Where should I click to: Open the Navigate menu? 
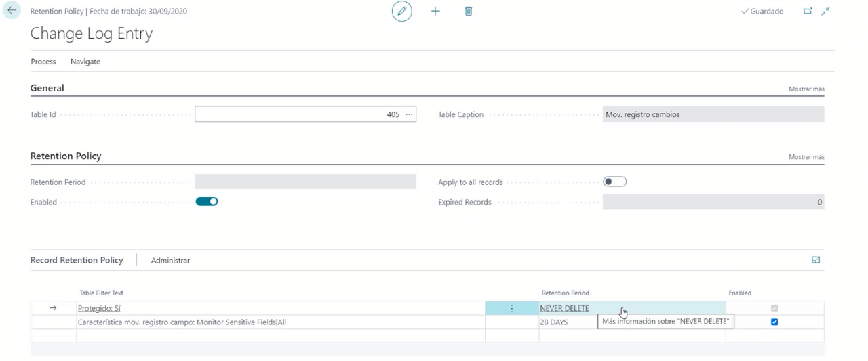pos(85,62)
